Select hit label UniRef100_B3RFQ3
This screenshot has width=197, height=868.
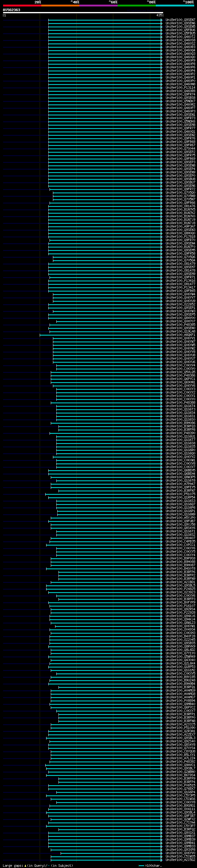pos(180,426)
